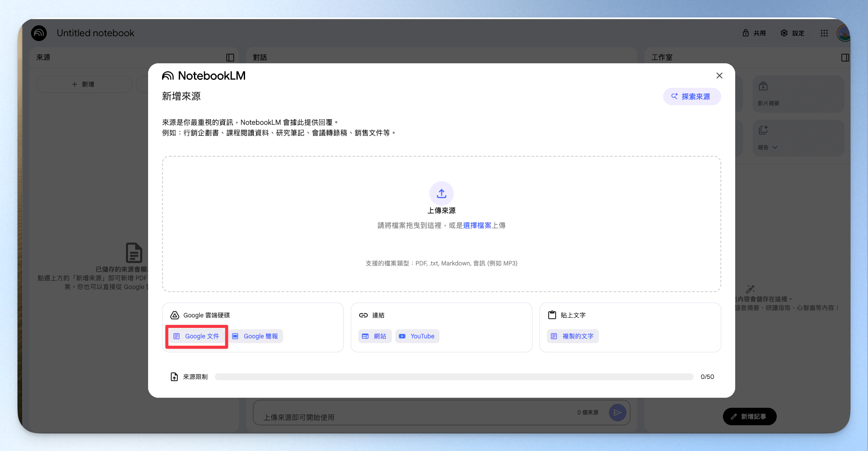Viewport: 868px width, 451px height.
Task: Open the 設定 gear menu
Action: coord(793,33)
